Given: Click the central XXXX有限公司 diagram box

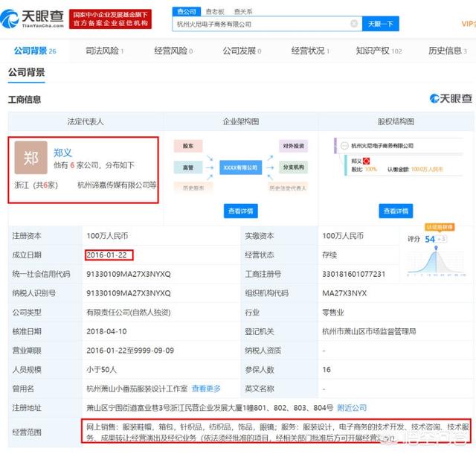Looking at the screenshot, I should (241, 167).
